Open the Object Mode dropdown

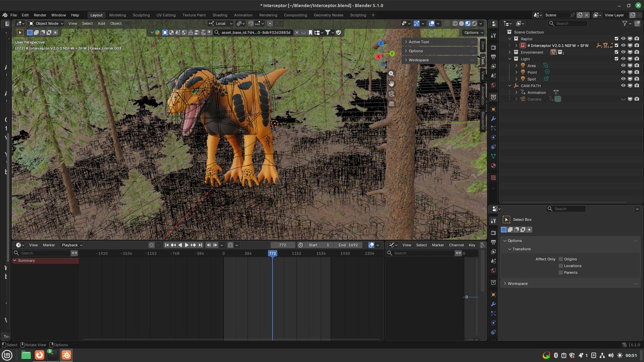47,24
